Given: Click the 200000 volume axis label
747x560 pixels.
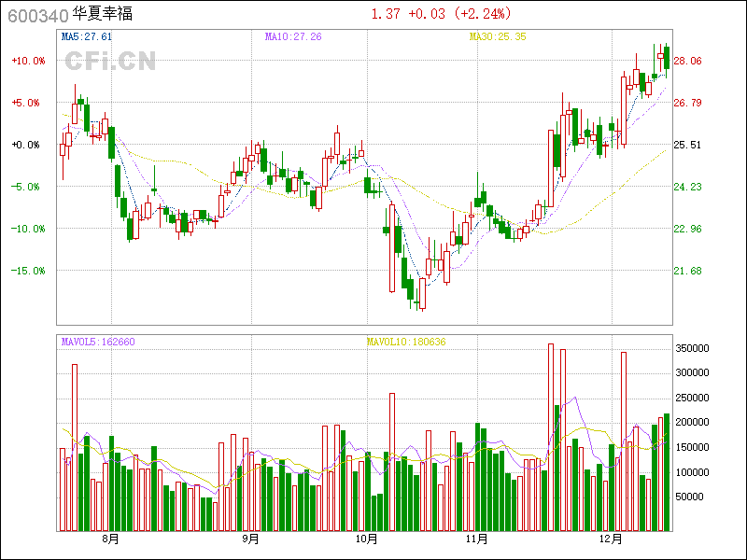Looking at the screenshot, I should coord(692,423).
